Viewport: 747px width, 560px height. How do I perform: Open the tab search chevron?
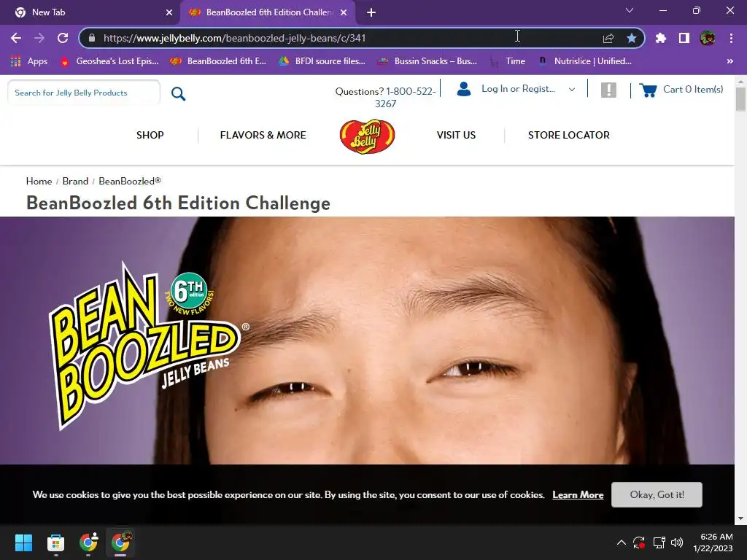tap(630, 10)
